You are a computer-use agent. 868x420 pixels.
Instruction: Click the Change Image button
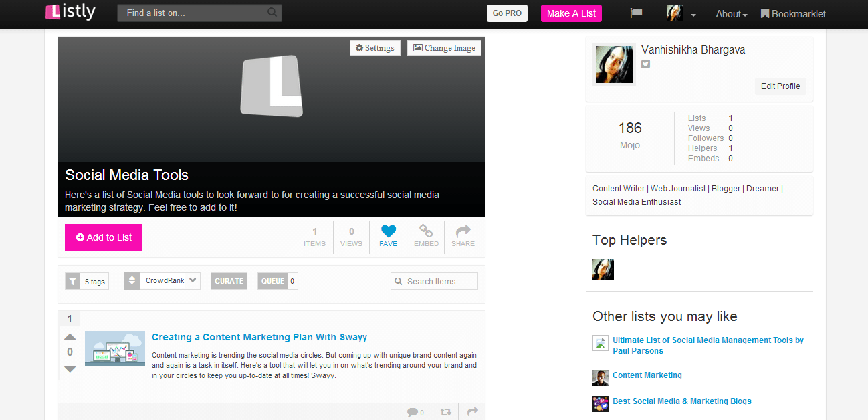point(444,48)
